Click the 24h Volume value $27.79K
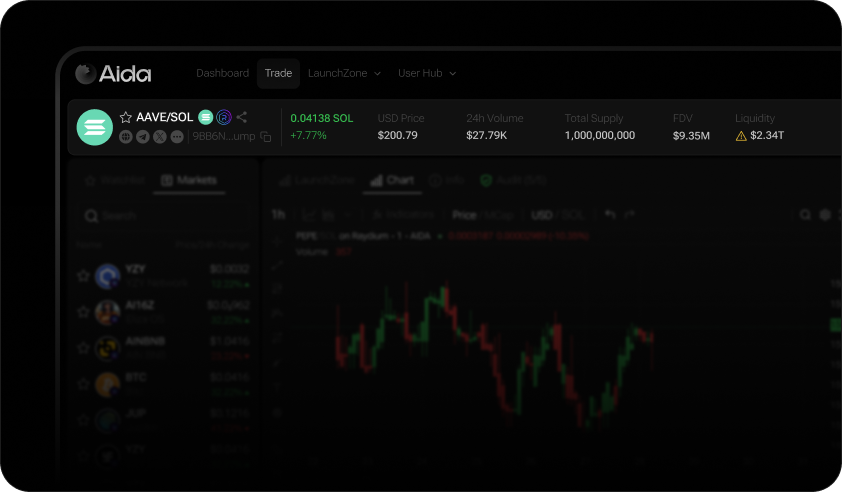 [x=487, y=135]
